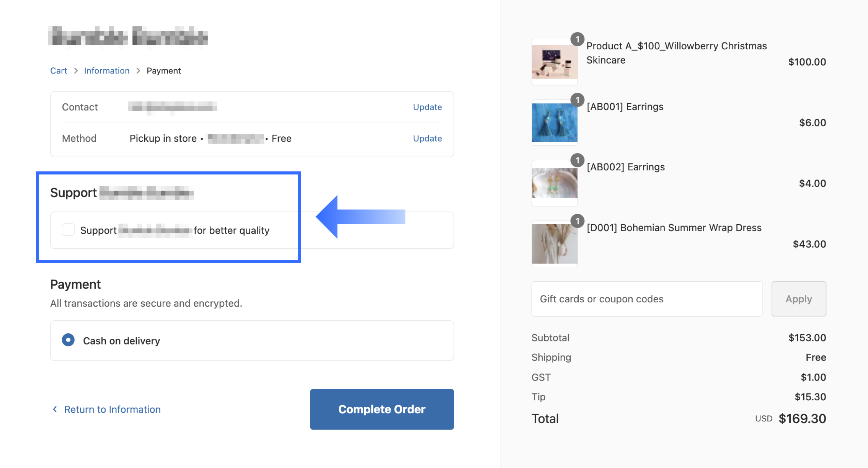
Task: Update the Pickup in store method
Action: pos(427,138)
